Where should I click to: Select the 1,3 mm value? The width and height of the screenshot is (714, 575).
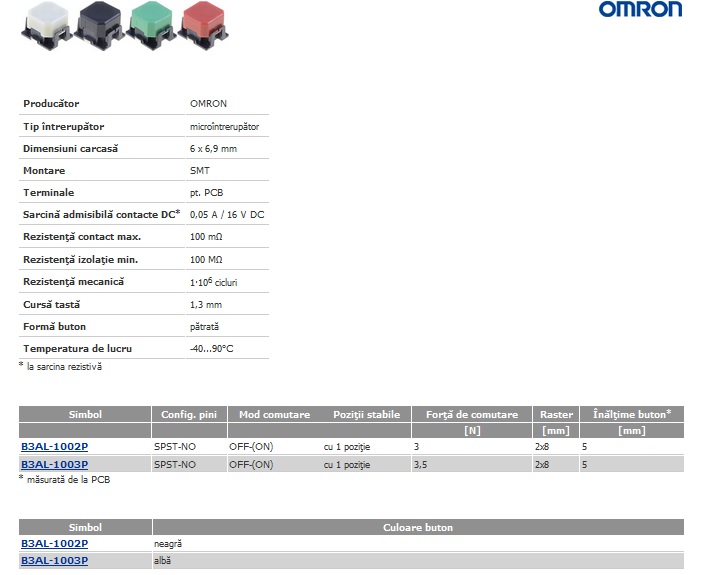(x=206, y=305)
